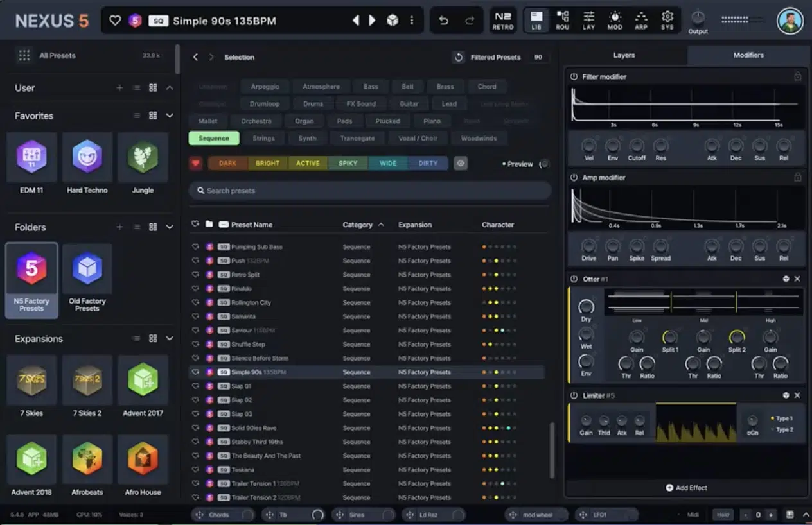Select Limiter Type 2
Image resolution: width=812 pixels, height=525 pixels.
781,429
